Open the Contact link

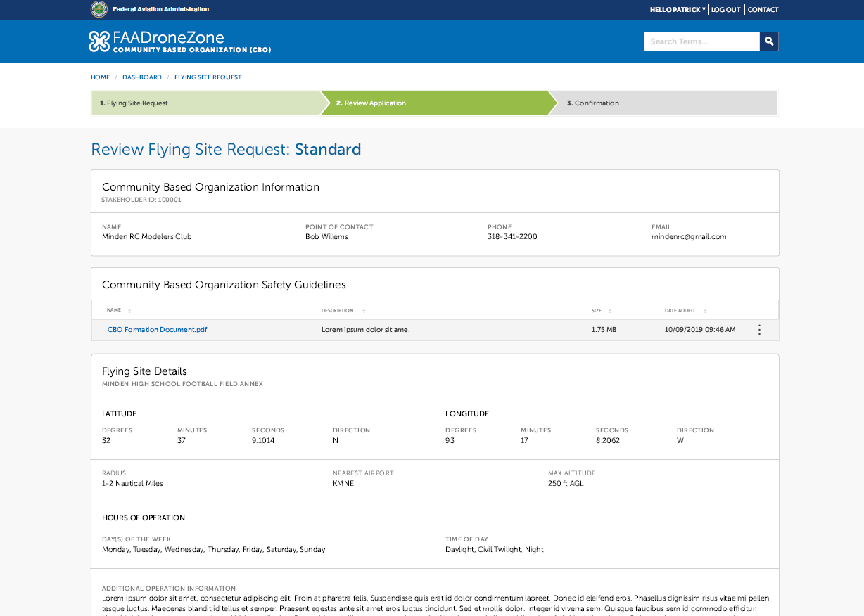(763, 10)
